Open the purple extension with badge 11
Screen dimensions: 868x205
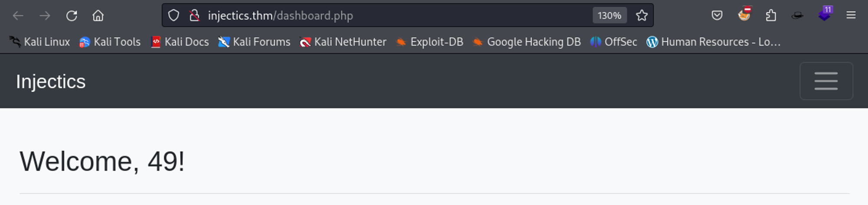825,14
